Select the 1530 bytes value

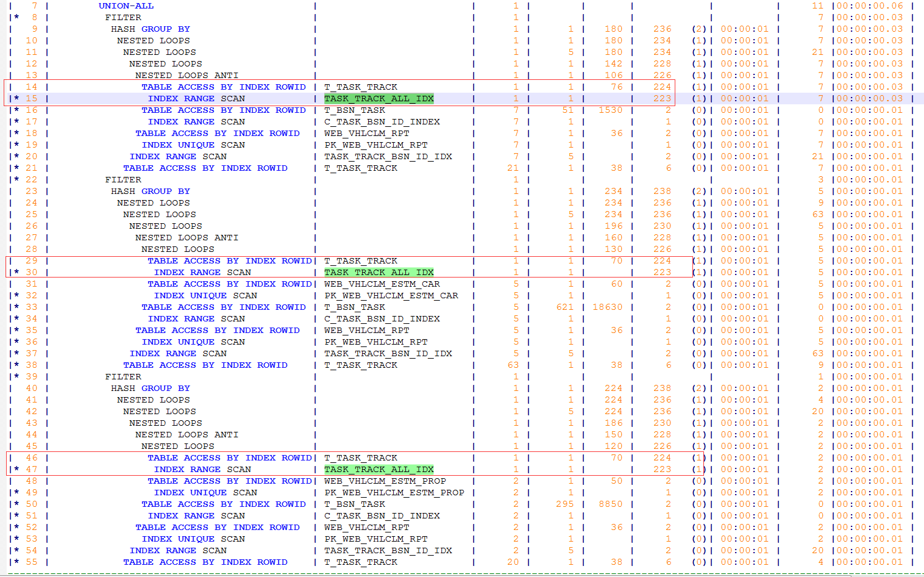(610, 110)
